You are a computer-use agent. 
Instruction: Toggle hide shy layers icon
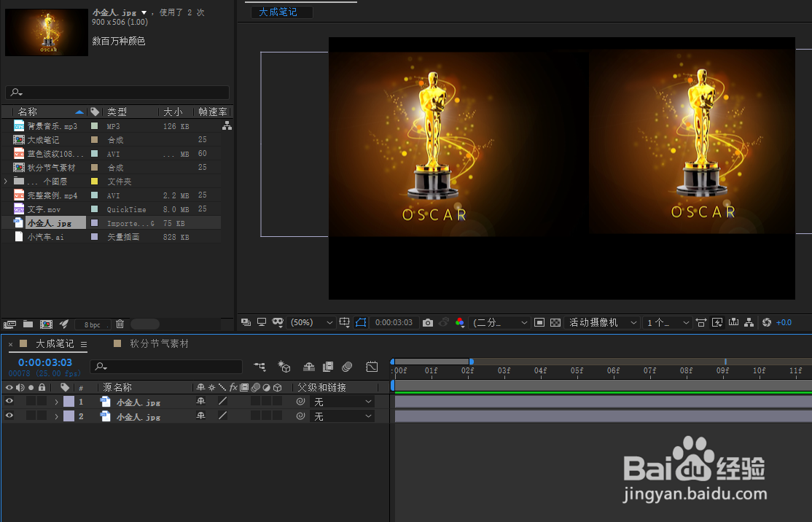click(x=308, y=367)
